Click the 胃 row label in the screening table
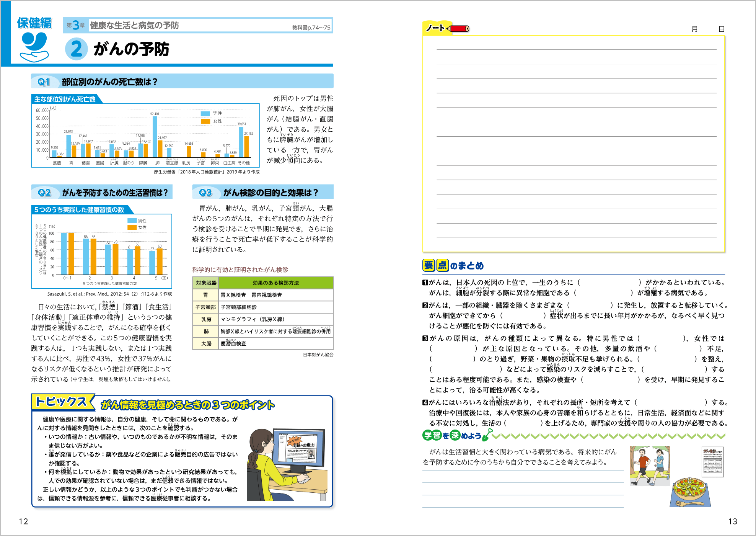 coord(206,295)
